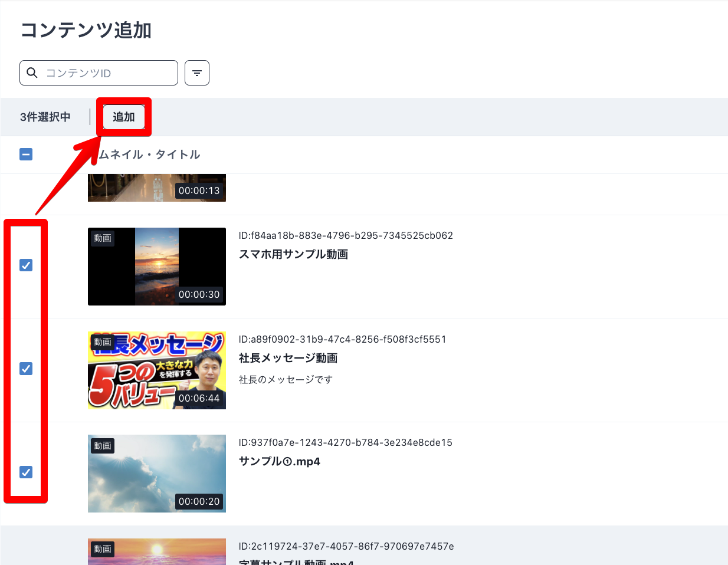Uncheck the 社長メッセージ動画 checkbox
Image resolution: width=728 pixels, height=565 pixels.
coord(25,369)
